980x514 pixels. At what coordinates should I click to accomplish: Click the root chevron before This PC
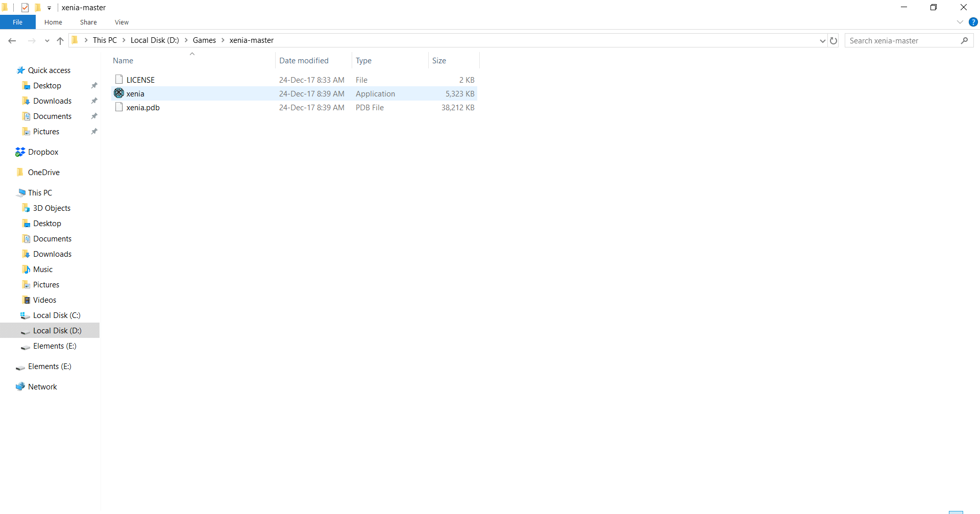pos(86,40)
